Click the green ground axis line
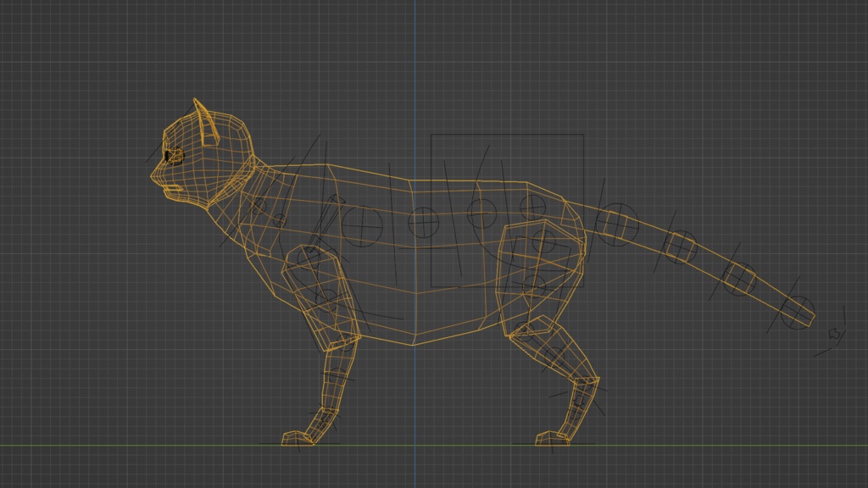 [x=127, y=444]
